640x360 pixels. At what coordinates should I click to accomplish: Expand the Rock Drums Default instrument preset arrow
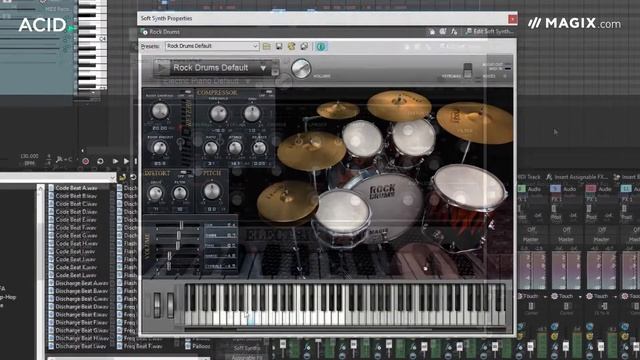[x=263, y=68]
